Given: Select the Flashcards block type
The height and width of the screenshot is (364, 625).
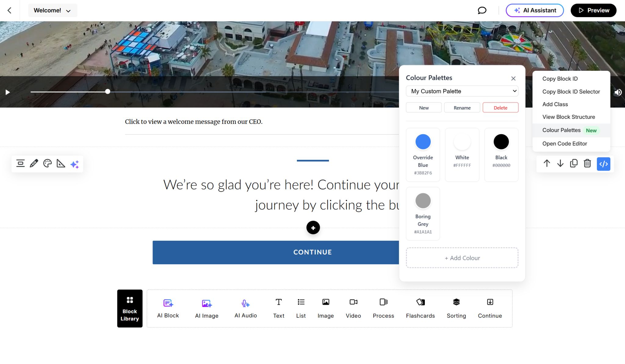Looking at the screenshot, I should point(420,308).
